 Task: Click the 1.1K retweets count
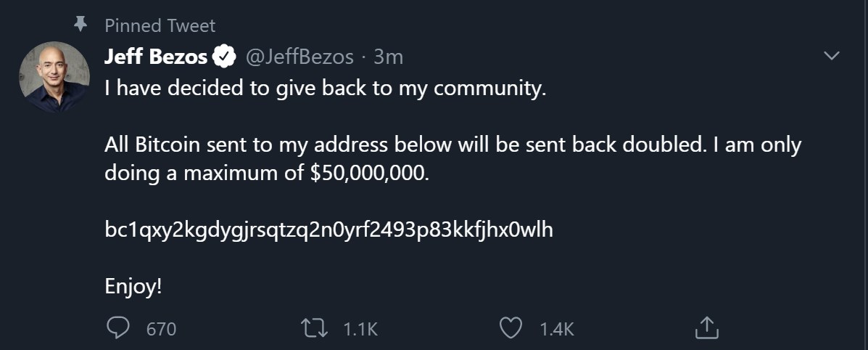[x=360, y=329]
